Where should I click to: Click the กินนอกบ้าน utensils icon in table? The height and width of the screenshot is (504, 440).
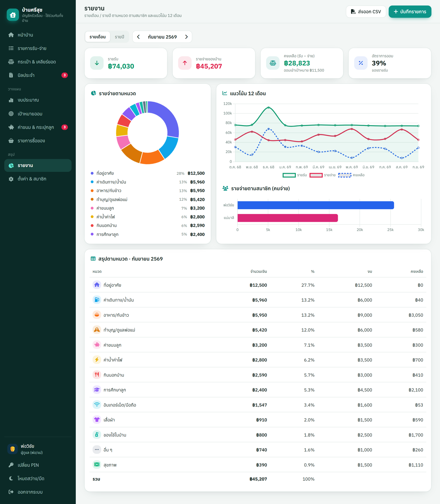[x=97, y=375]
